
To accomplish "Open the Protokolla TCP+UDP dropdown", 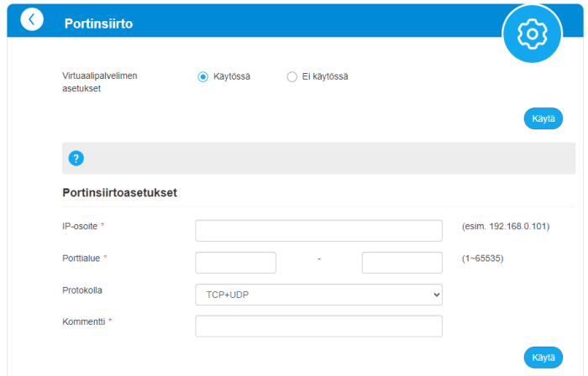I will pyautogui.click(x=318, y=295).
